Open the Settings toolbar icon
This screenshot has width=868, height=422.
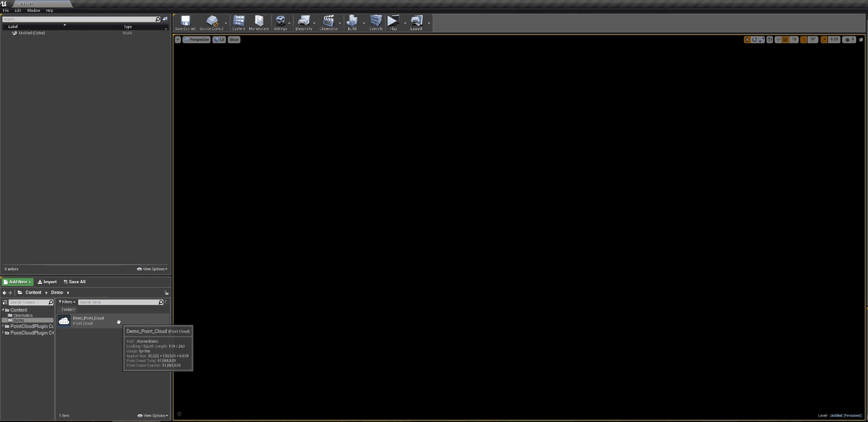coord(280,23)
